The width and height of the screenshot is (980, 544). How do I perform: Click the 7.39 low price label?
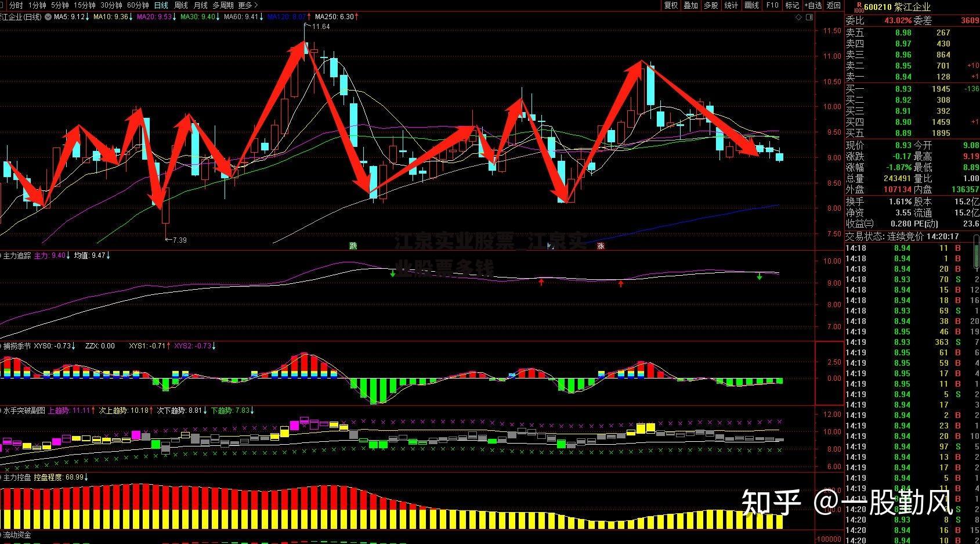(180, 240)
